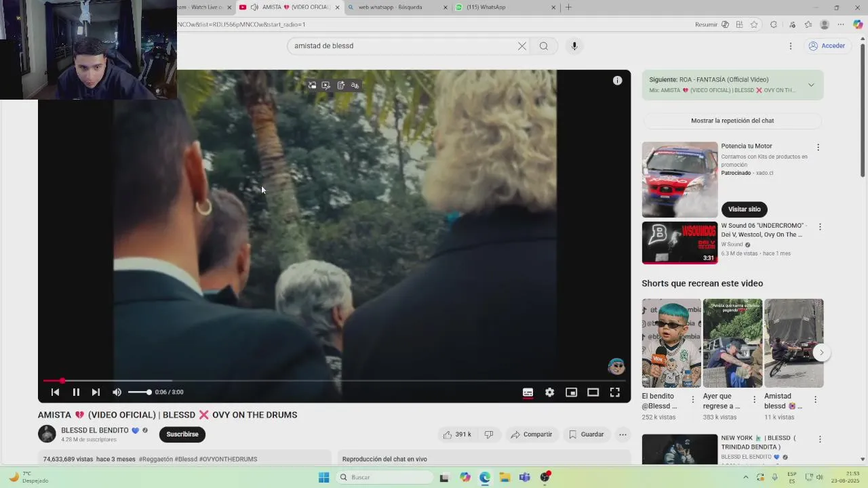Open a new browser tab
Image resolution: width=868 pixels, height=488 pixels.
(x=568, y=7)
